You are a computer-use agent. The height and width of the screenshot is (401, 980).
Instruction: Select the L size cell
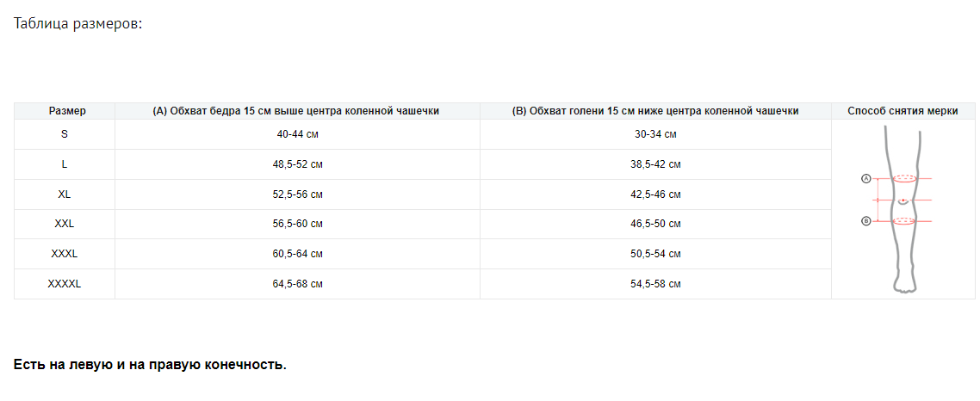coord(65,164)
